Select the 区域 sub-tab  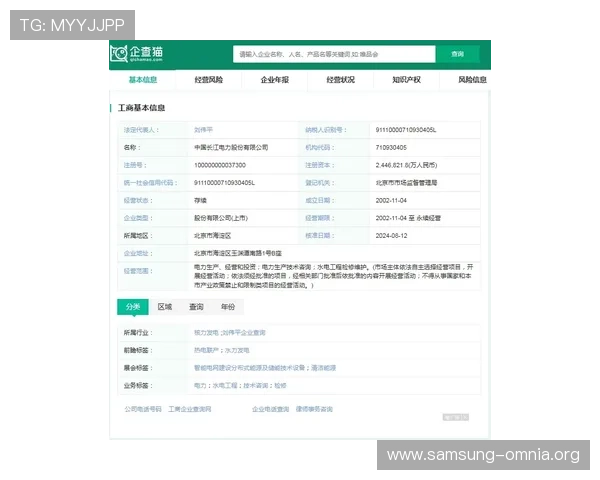pyautogui.click(x=165, y=307)
